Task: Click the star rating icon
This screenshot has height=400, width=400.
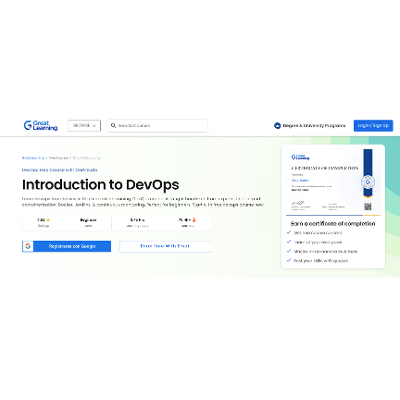Action: pyautogui.click(x=48, y=220)
